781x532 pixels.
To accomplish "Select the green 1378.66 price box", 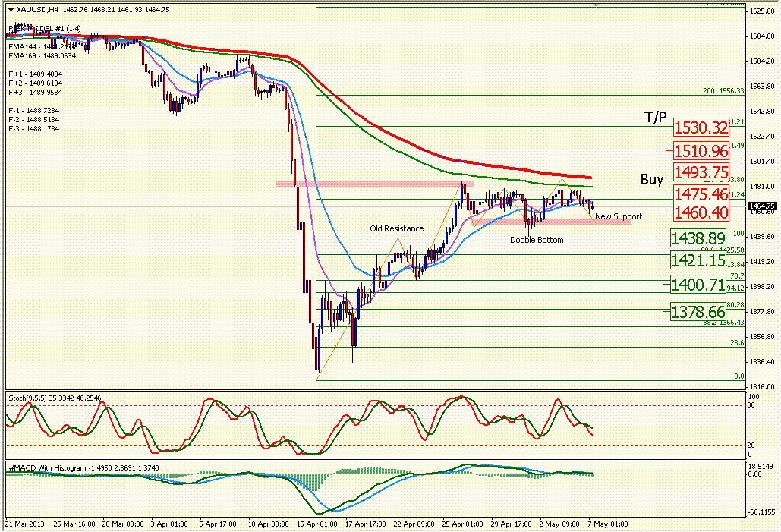I will pos(698,312).
